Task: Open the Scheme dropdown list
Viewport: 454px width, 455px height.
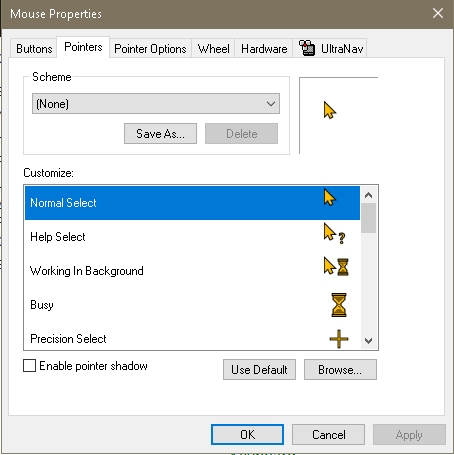Action: (156, 104)
